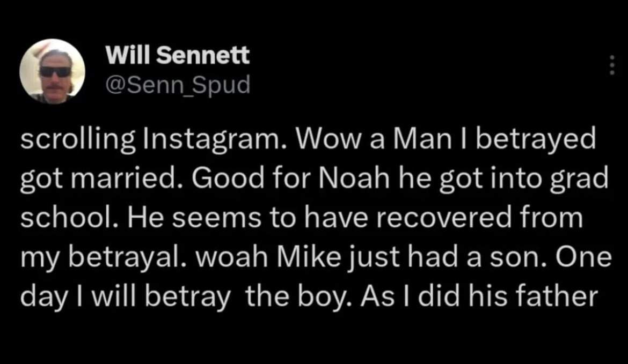The height and width of the screenshot is (364, 628).
Task: Open Will Sennett's profile picture
Action: pos(52,71)
